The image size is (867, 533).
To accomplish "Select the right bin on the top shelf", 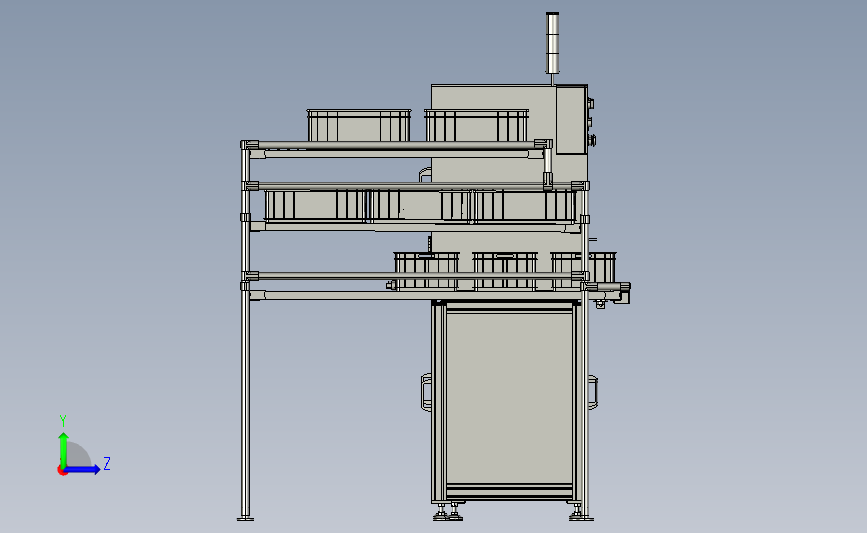I will click(x=477, y=125).
